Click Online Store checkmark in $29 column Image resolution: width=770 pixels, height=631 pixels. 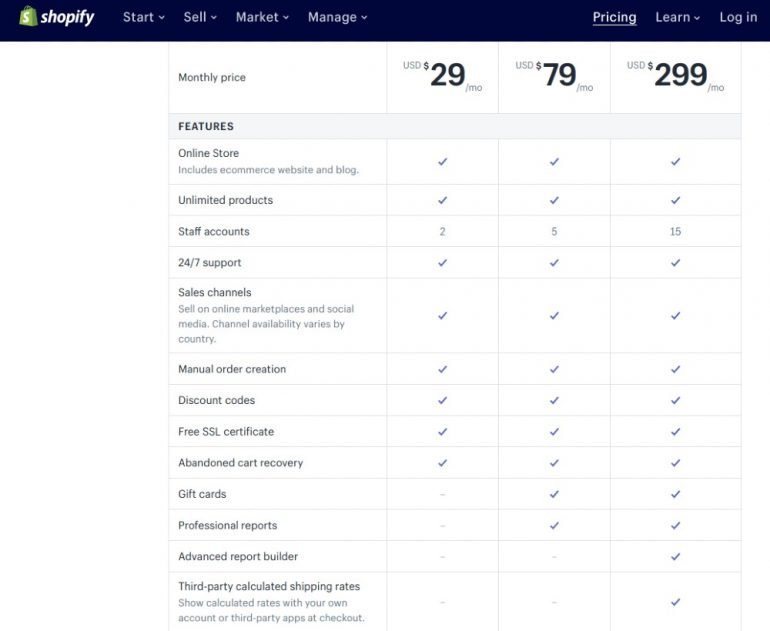click(442, 161)
